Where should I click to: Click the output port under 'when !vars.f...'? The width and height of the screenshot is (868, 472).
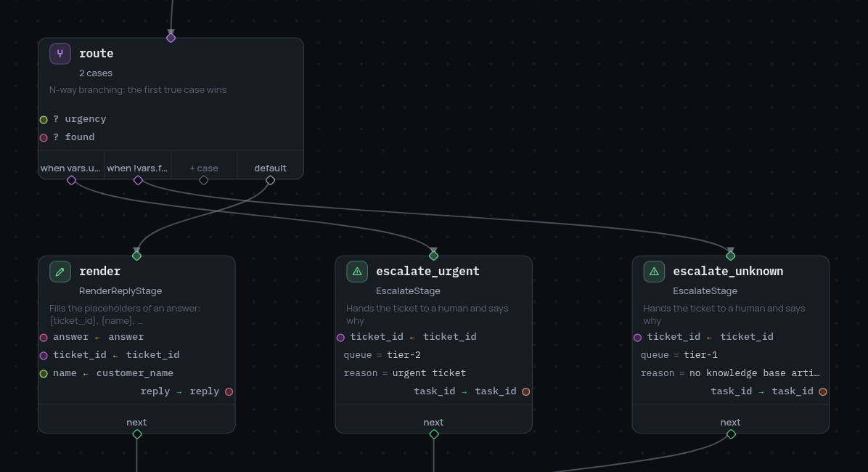(138, 180)
